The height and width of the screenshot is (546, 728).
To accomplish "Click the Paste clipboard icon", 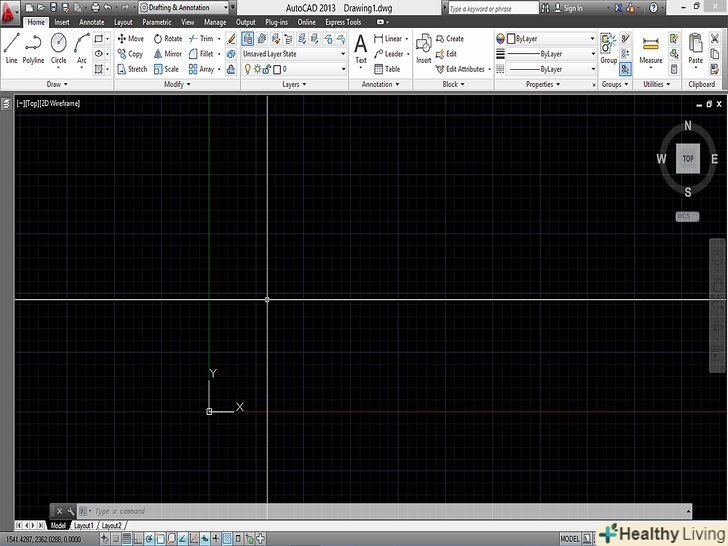I will point(695,47).
